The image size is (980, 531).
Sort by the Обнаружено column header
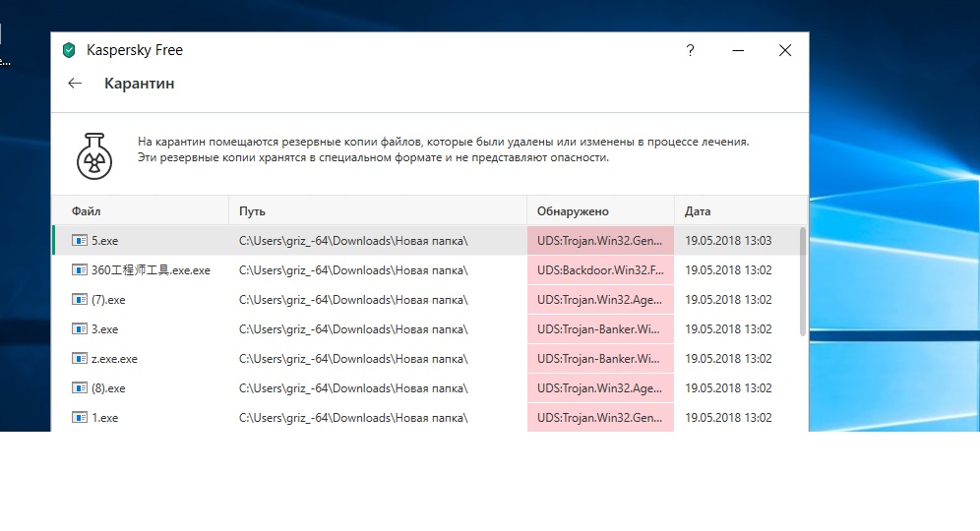pos(573,211)
